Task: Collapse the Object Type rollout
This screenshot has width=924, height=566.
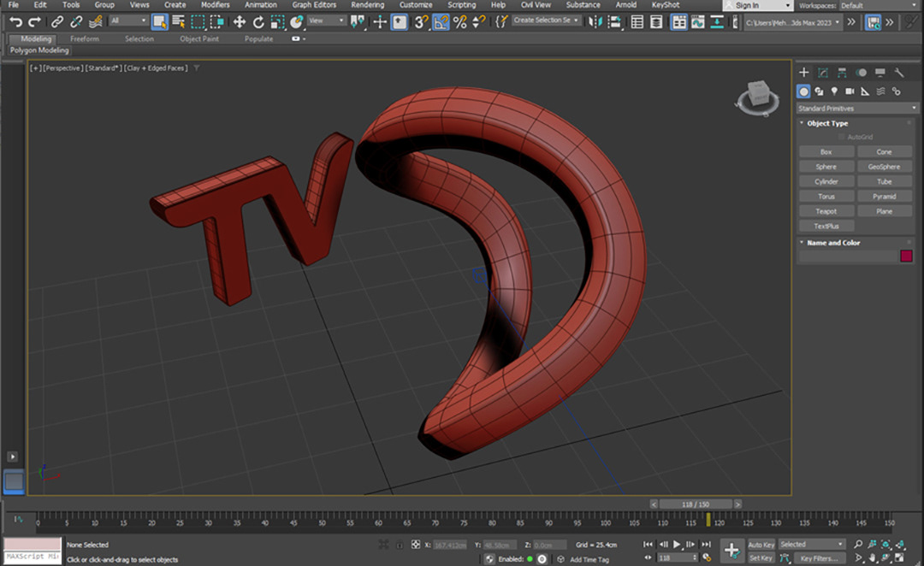Action: 826,123
